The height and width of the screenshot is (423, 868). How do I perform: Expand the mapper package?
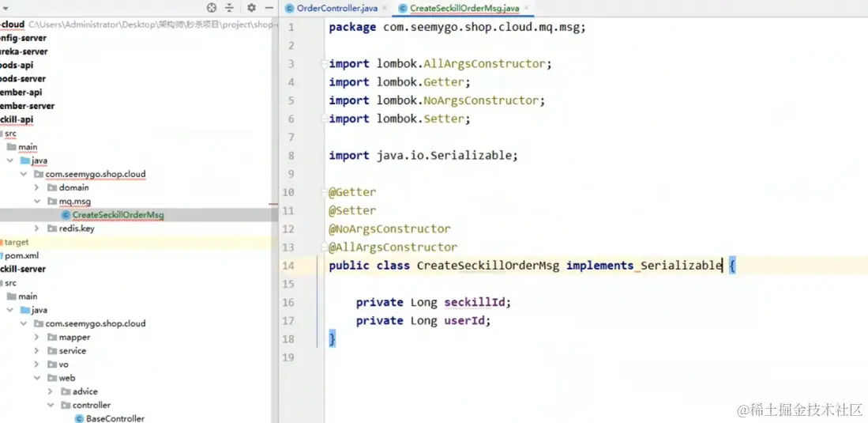[x=36, y=337]
